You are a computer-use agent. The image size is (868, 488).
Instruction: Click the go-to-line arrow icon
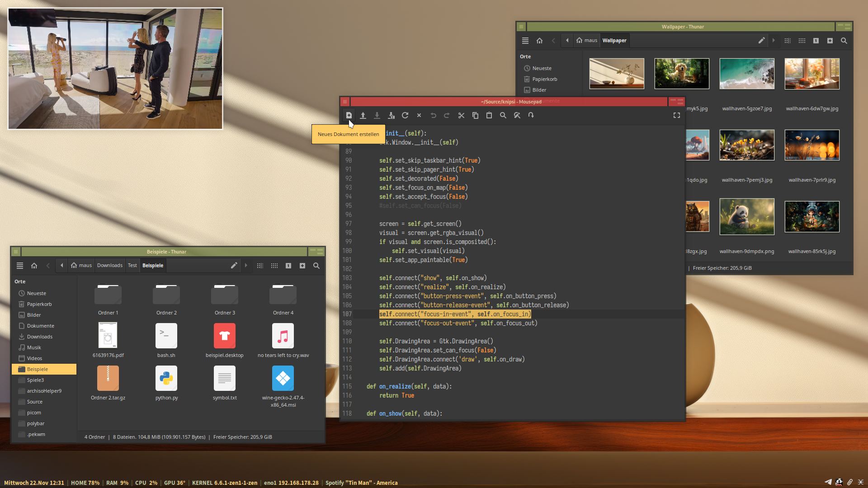point(531,115)
